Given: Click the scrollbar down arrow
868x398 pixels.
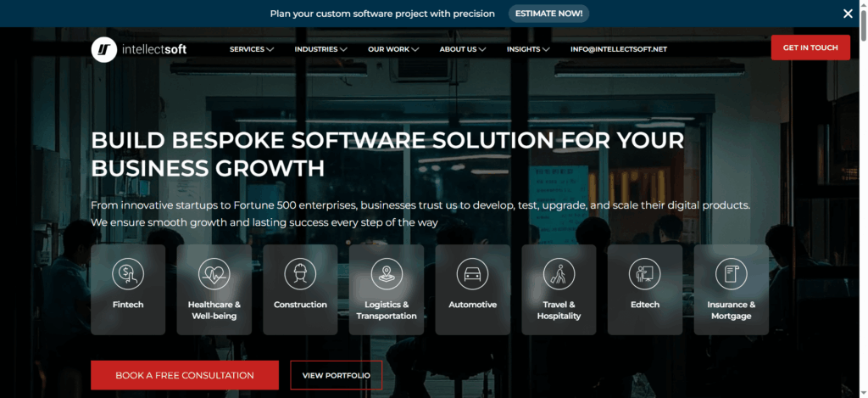Looking at the screenshot, I should (x=863, y=393).
